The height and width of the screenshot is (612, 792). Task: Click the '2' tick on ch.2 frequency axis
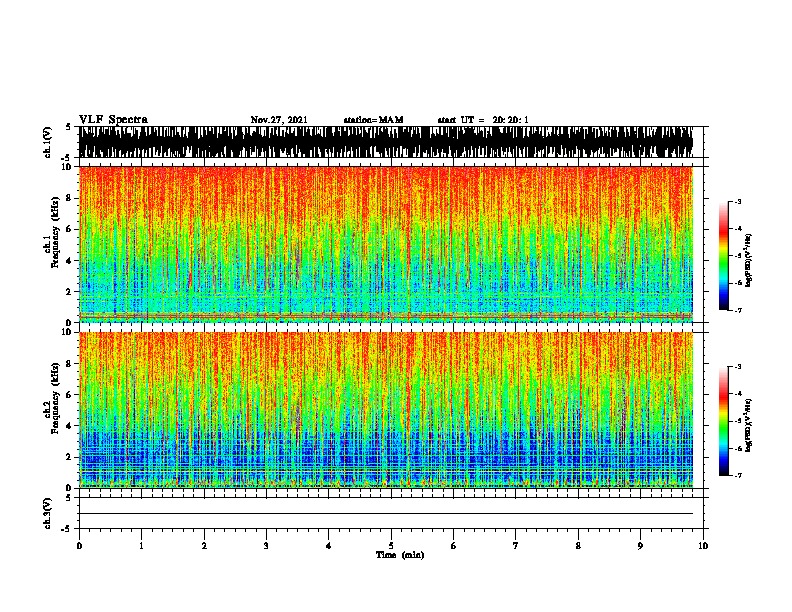(70, 457)
